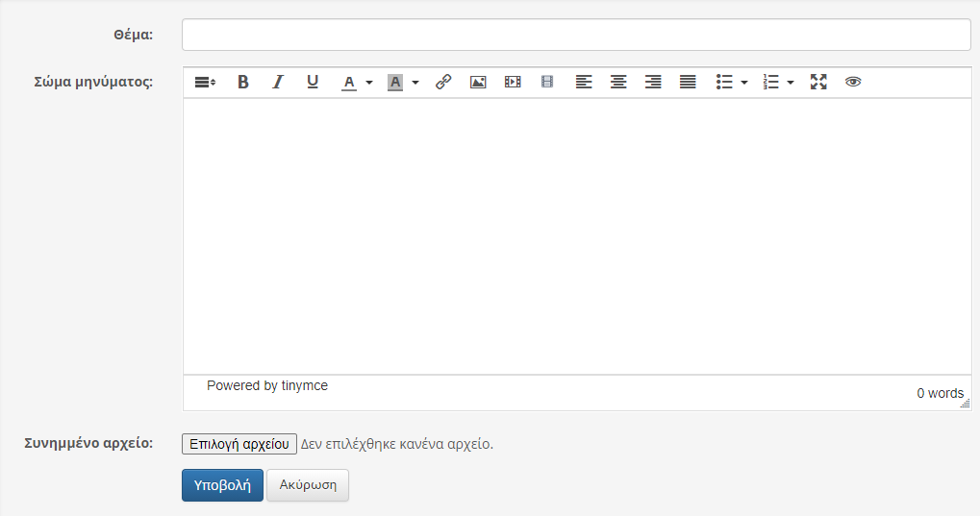The image size is (980, 516).
Task: Toggle underline text formatting
Action: pyautogui.click(x=313, y=83)
